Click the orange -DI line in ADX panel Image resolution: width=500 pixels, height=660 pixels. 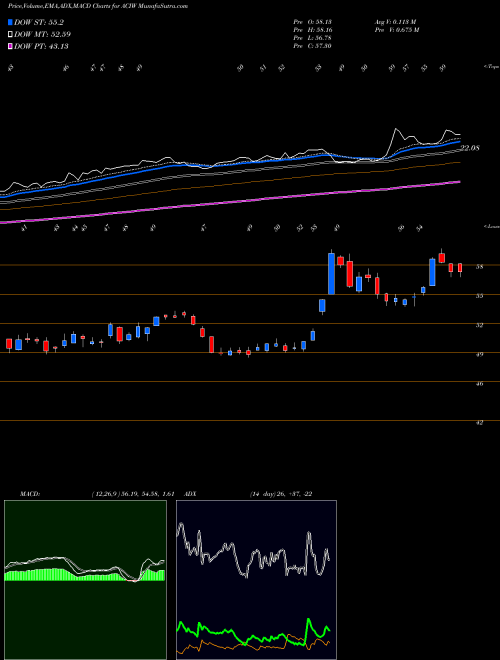(x=253, y=646)
